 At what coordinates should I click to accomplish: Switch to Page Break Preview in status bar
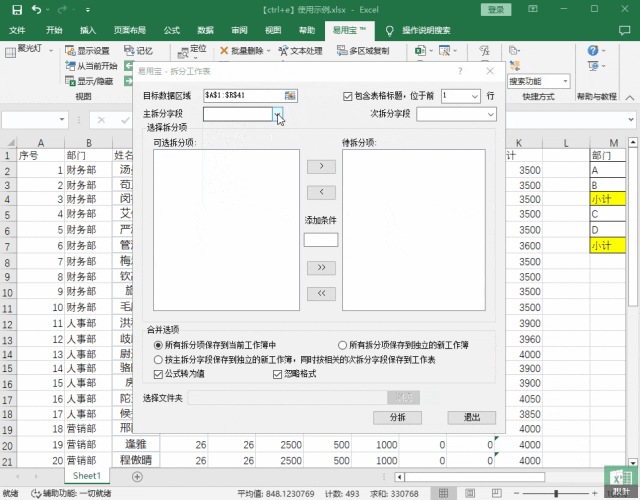click(496, 493)
